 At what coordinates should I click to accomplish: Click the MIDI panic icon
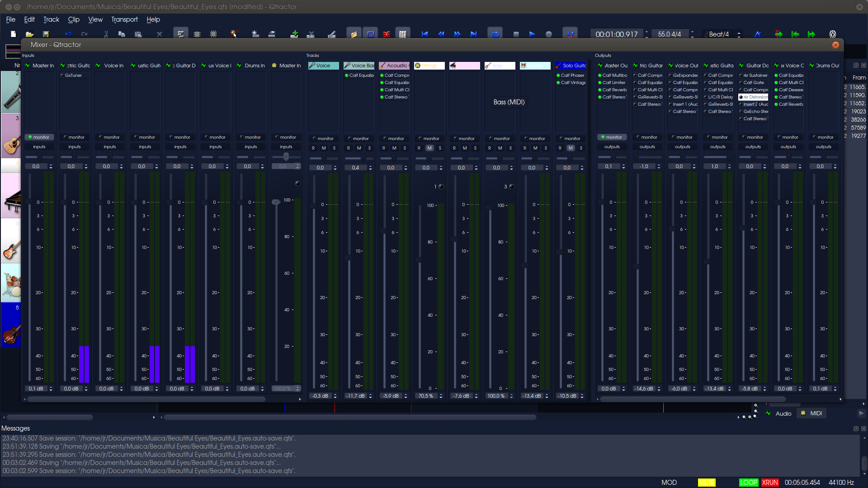833,34
